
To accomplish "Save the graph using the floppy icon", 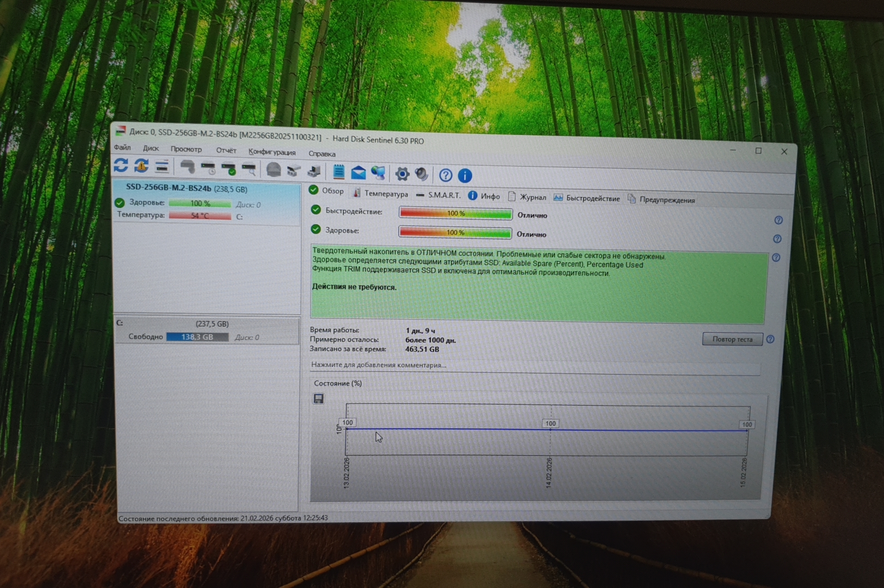I will click(318, 399).
